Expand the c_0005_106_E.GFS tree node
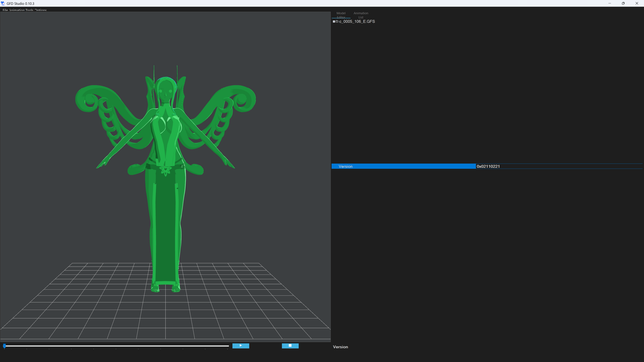Screen dimensions: 644x362 click(x=334, y=21)
